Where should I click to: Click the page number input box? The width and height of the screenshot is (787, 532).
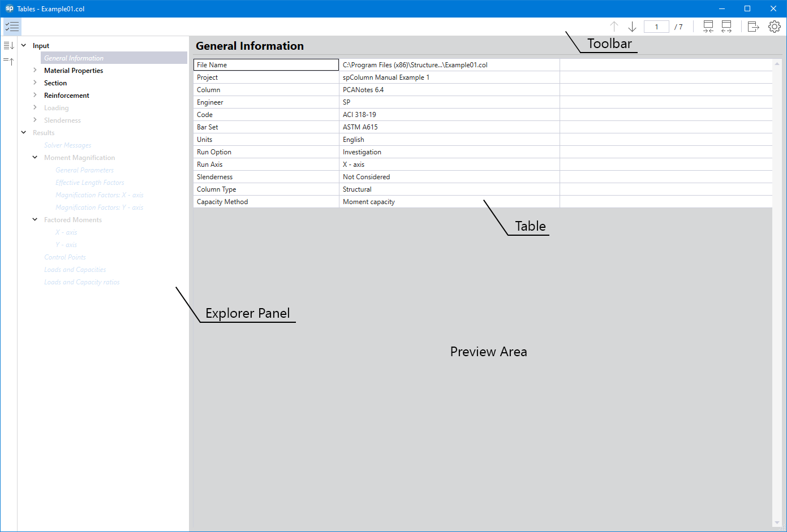coord(656,26)
